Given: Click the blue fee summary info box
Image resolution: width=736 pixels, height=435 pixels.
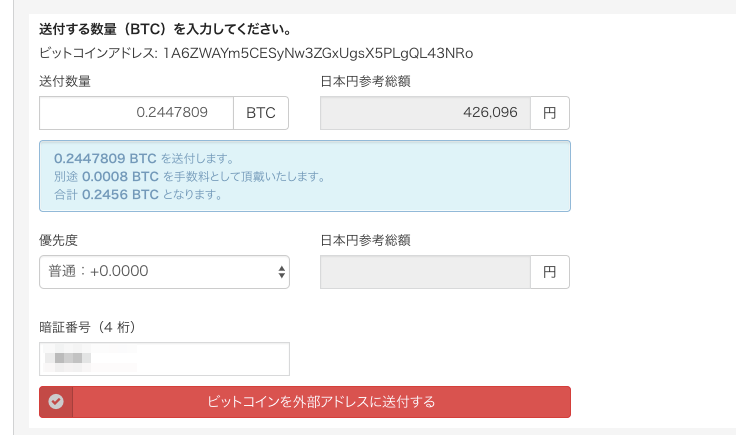Looking at the screenshot, I should tap(305, 176).
